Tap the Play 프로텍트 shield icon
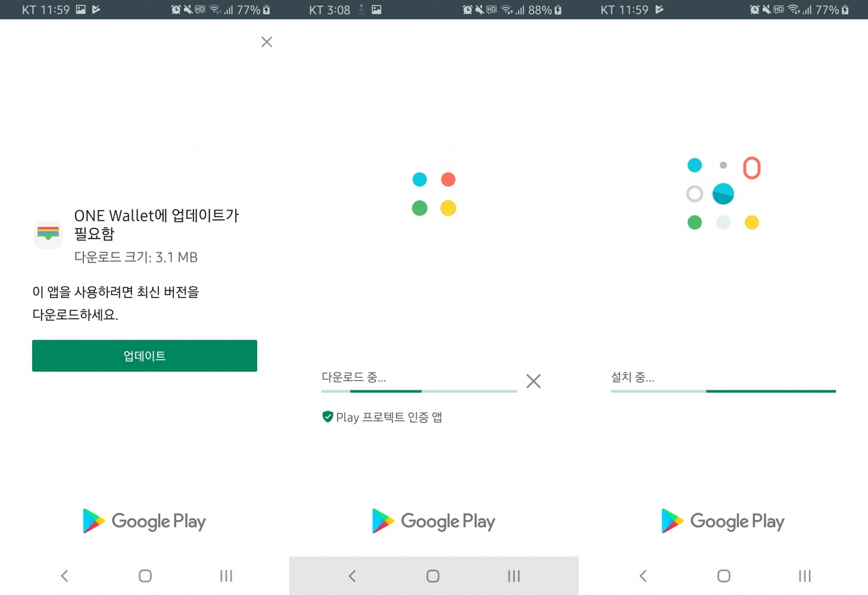The height and width of the screenshot is (595, 868). pyautogui.click(x=327, y=416)
